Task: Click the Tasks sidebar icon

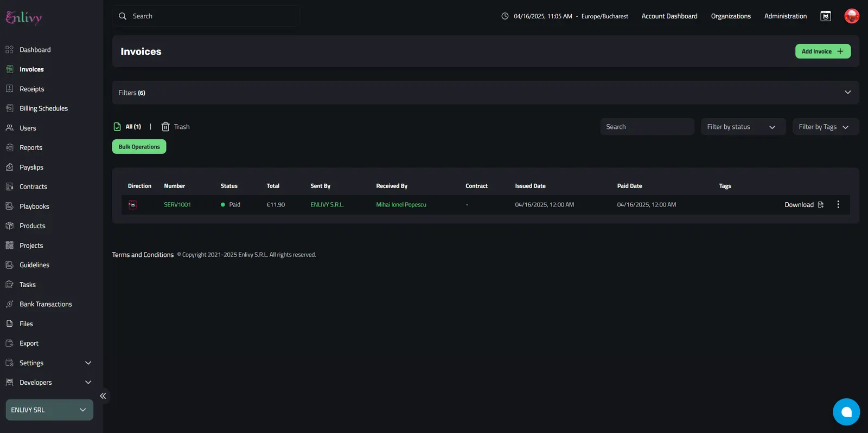Action: click(9, 285)
